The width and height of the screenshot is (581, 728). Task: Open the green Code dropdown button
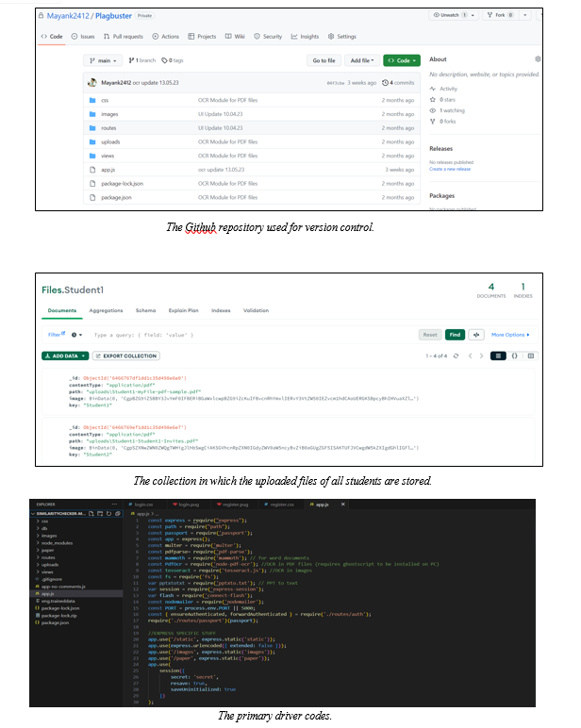point(402,60)
